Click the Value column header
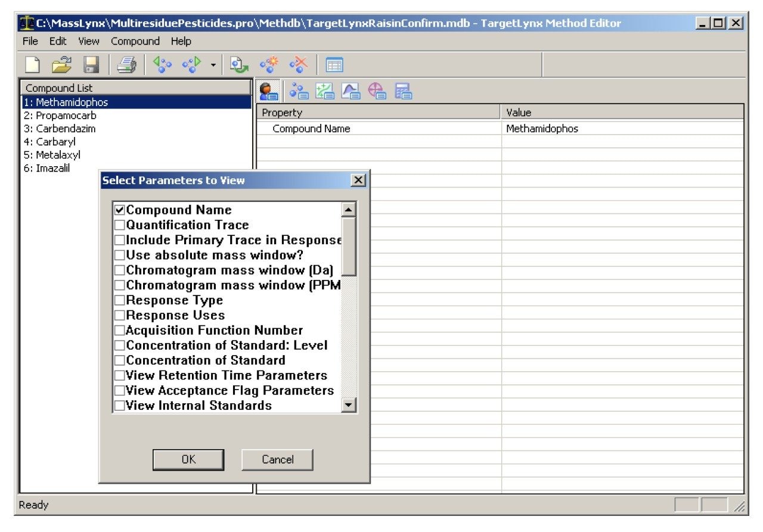The image size is (763, 532). 622,113
